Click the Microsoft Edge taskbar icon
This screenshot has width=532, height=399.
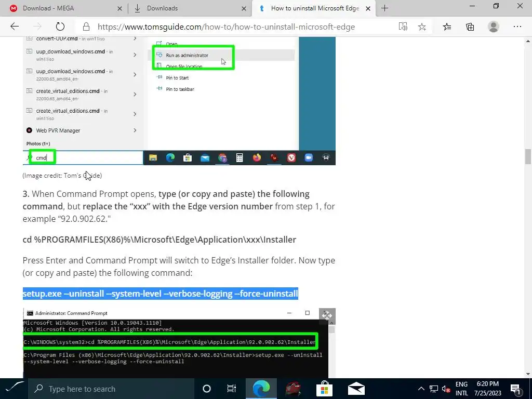pos(261,389)
